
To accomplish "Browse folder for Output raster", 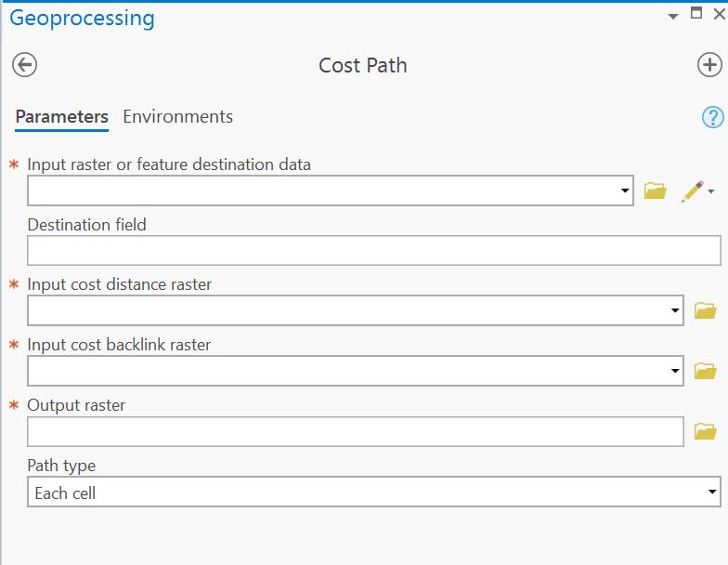I will pyautogui.click(x=706, y=431).
